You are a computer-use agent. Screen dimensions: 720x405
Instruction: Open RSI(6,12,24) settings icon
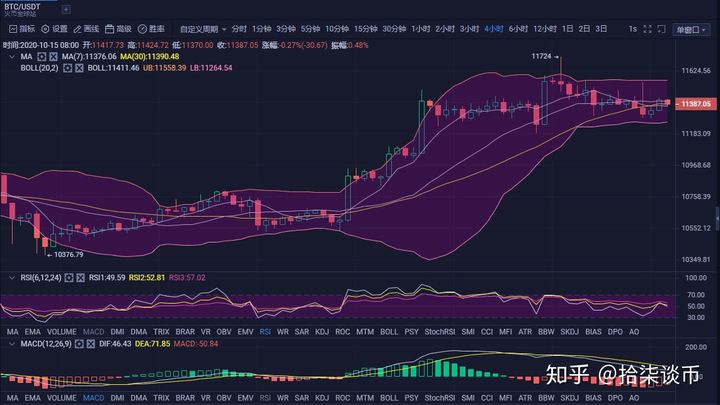pyautogui.click(x=69, y=277)
